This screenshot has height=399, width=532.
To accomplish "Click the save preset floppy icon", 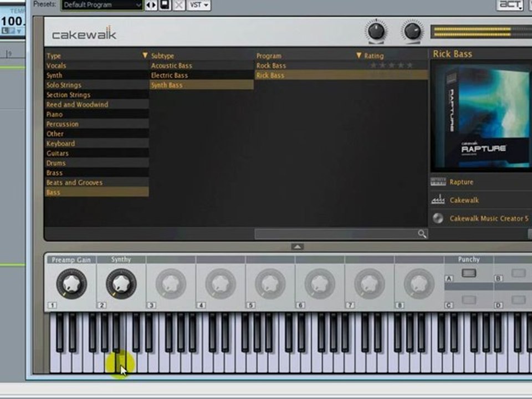I will 165,5.
